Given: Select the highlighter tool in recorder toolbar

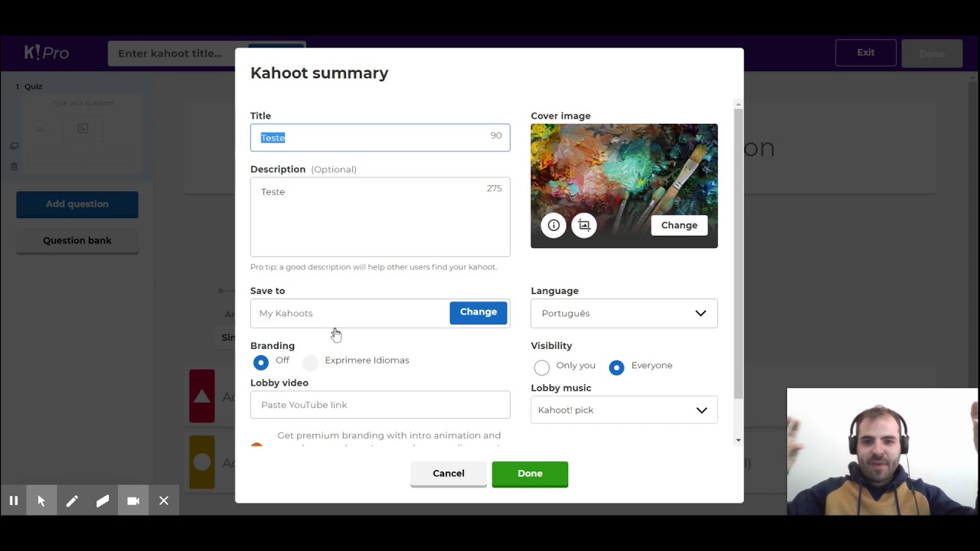Looking at the screenshot, I should point(103,500).
